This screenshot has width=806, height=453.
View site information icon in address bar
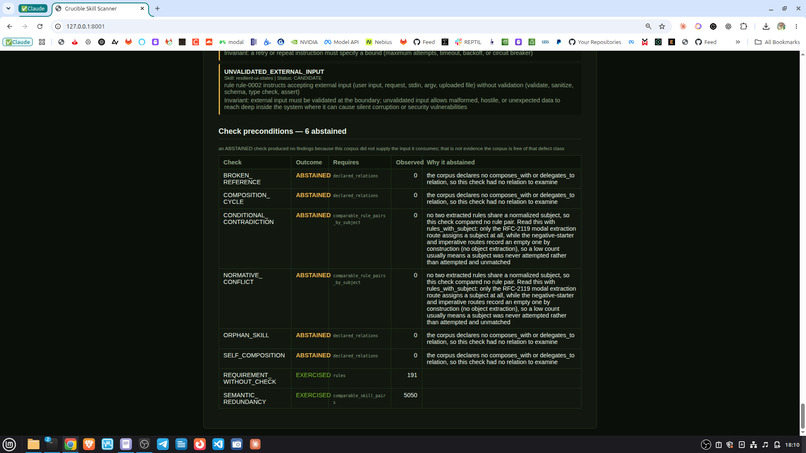point(58,26)
